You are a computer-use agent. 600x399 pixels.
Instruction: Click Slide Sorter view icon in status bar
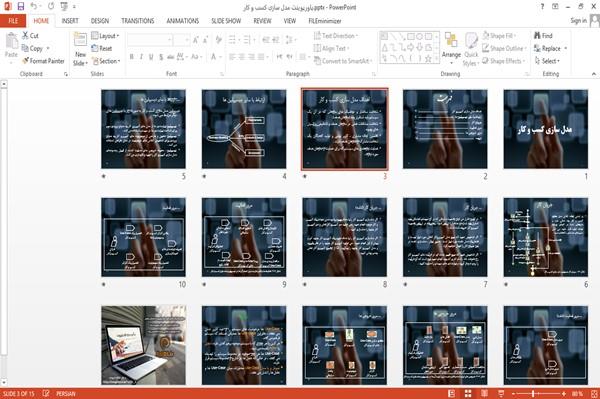468,393
